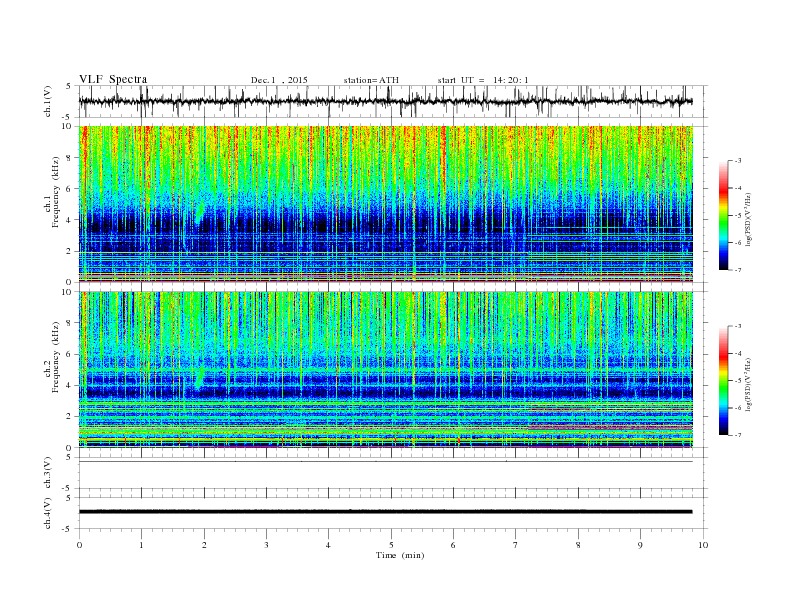Click the ch.2 spectrogram colorbar
This screenshot has width=792, height=612.
pyautogui.click(x=723, y=381)
